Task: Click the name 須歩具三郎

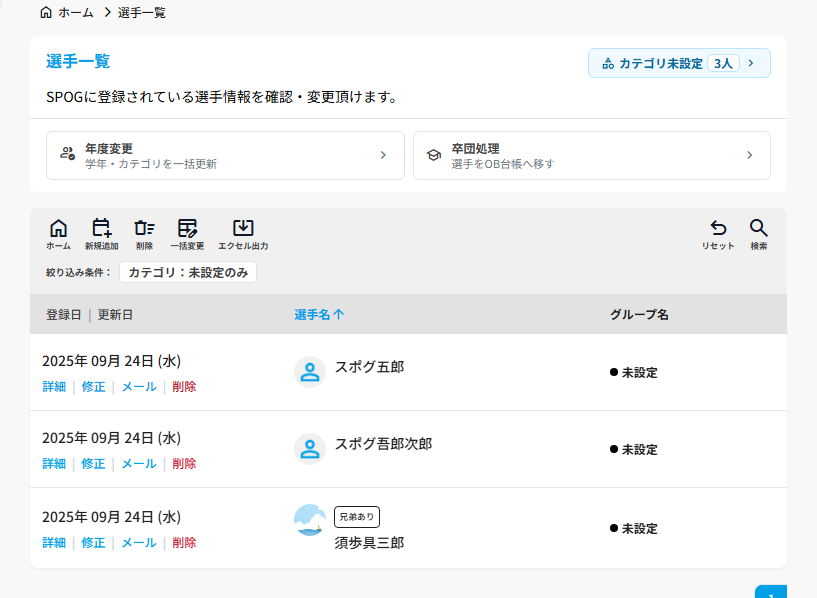Action: pos(369,543)
